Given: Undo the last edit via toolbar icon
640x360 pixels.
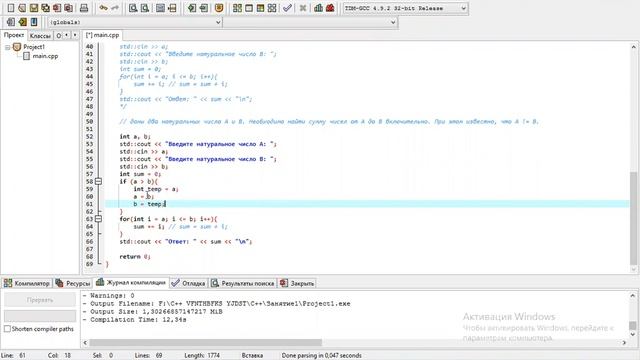Looking at the screenshot, I should click(x=103, y=8).
